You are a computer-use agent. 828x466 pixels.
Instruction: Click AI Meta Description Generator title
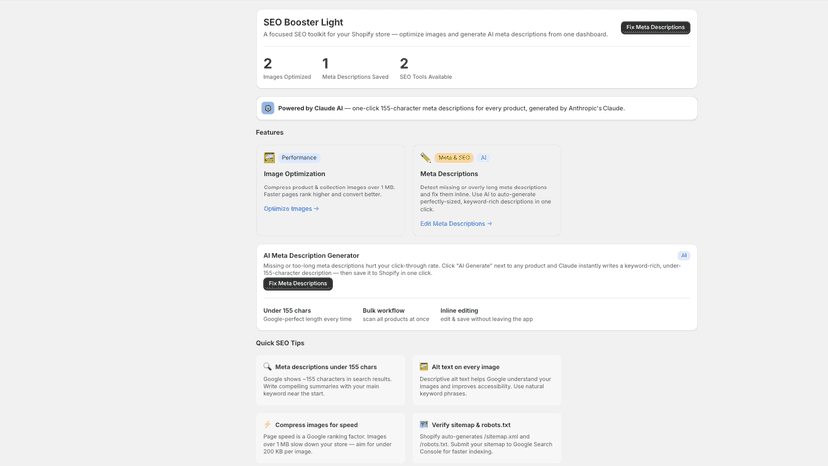[x=311, y=255]
